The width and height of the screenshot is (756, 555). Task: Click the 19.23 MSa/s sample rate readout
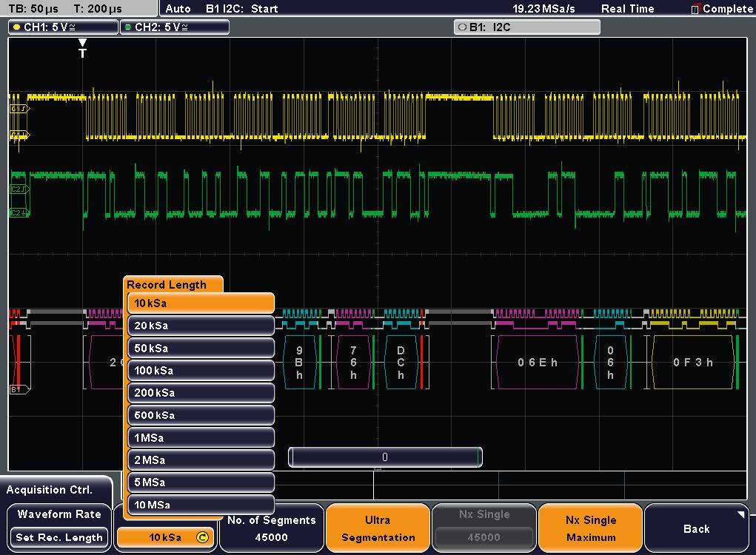[x=543, y=9]
